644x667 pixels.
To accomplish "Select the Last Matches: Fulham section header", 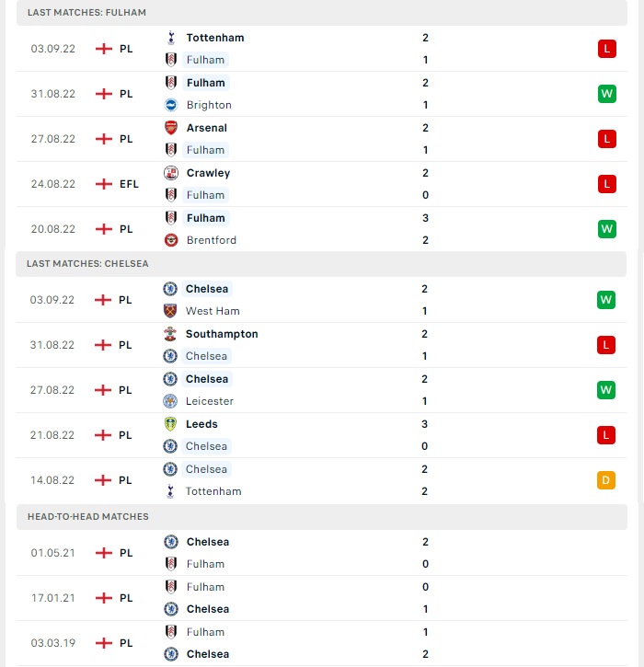I will 322,12.
